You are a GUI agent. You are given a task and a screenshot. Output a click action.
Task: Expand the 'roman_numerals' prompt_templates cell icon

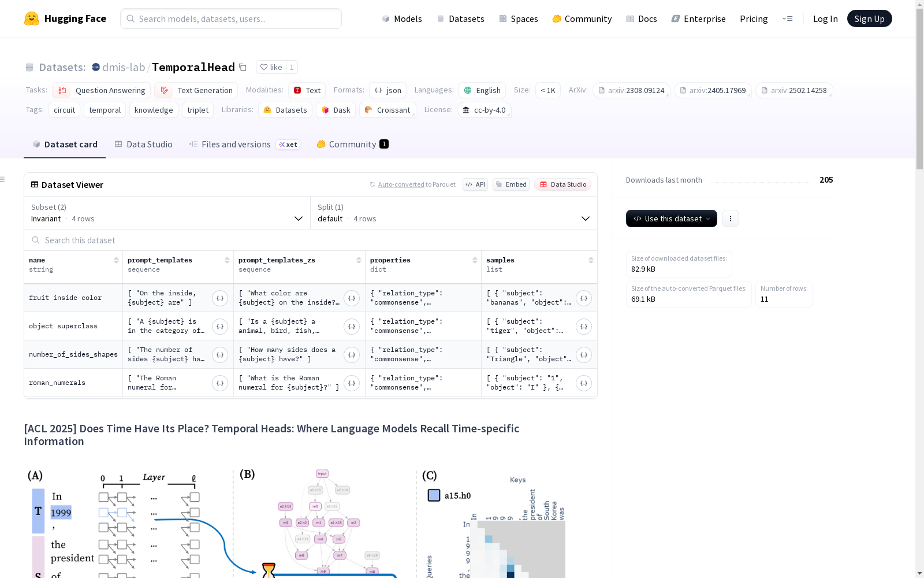[x=220, y=383]
